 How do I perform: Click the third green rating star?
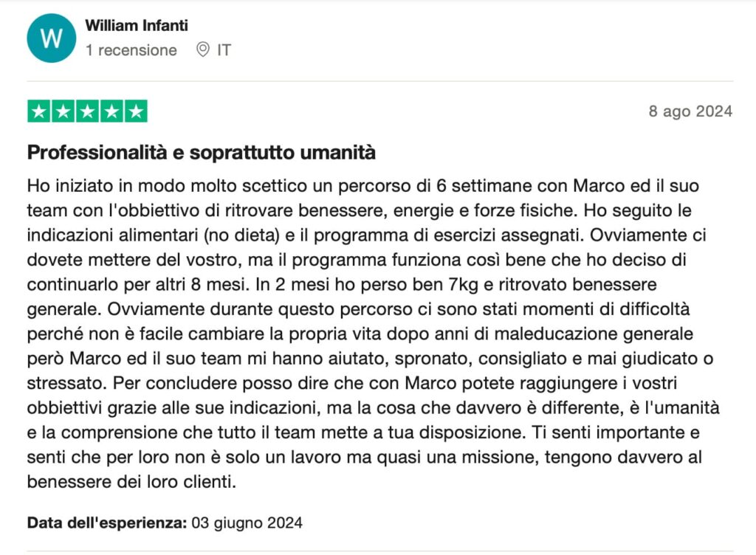87,111
